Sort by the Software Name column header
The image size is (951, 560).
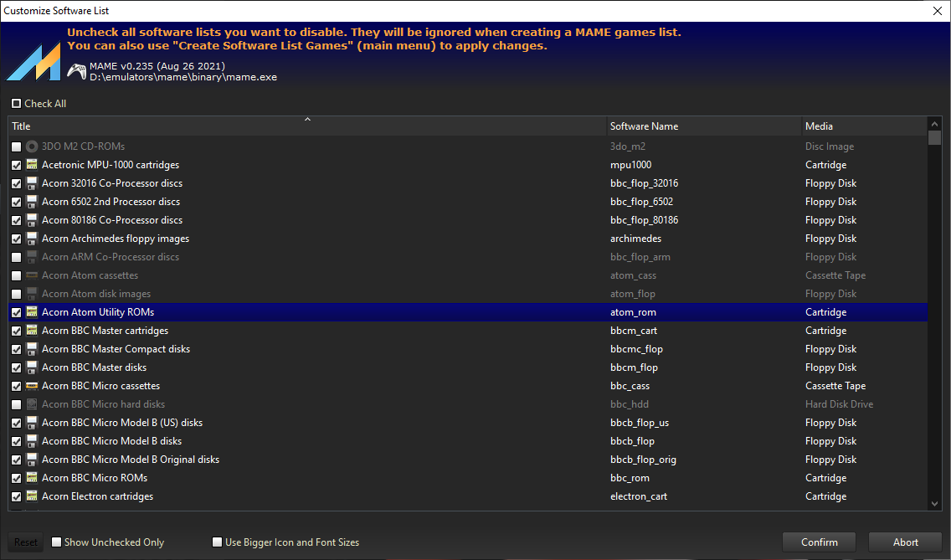(x=703, y=126)
